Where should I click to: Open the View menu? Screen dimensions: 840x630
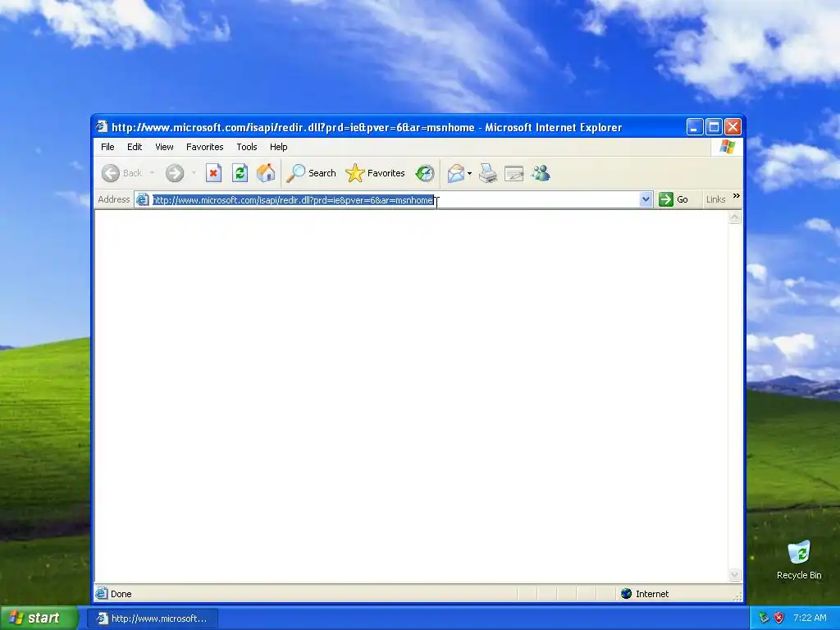(x=164, y=147)
